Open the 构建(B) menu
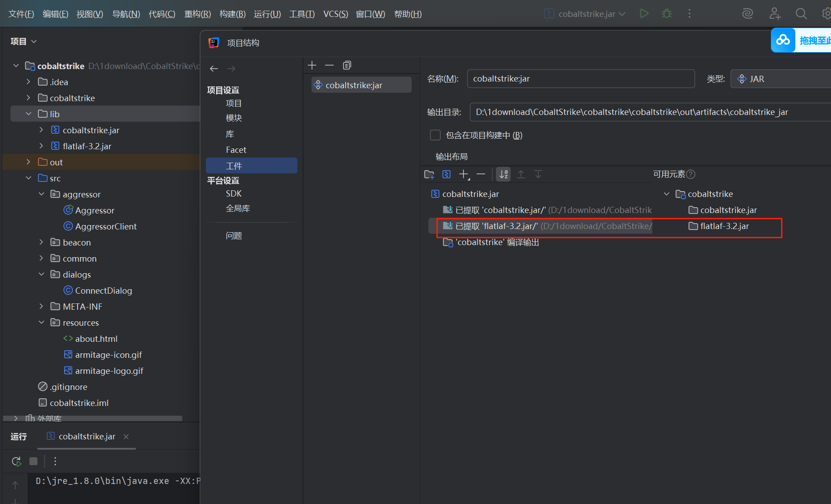 233,14
